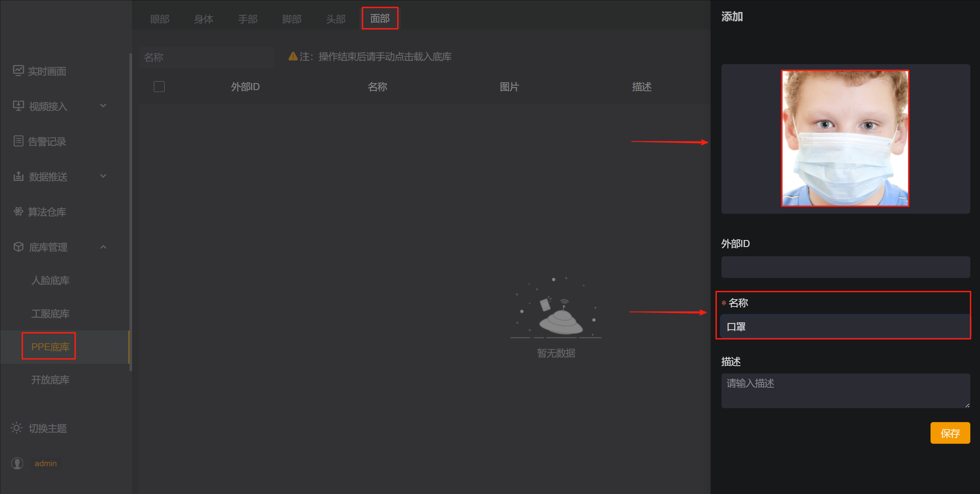Open 人脸底库 in the sidebar

tap(50, 280)
